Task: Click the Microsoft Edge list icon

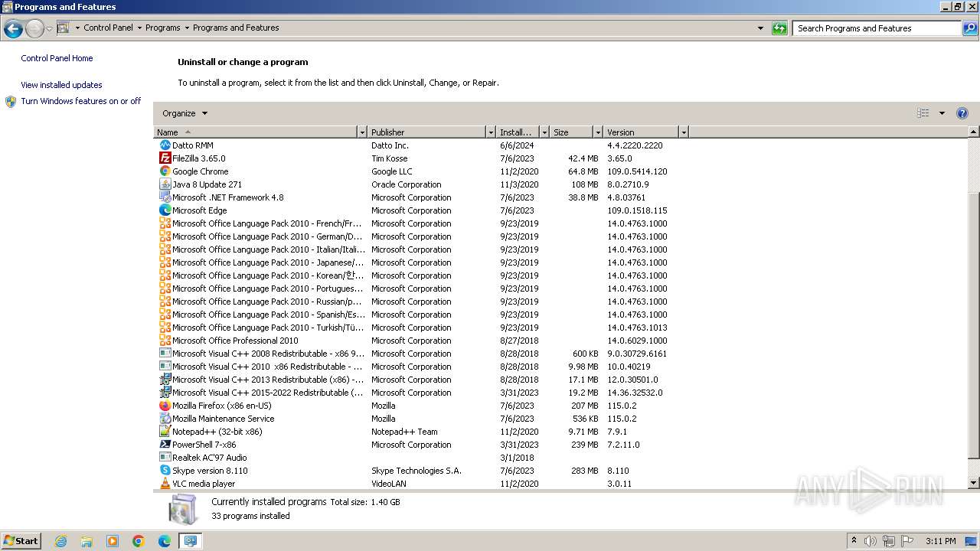Action: coord(165,210)
